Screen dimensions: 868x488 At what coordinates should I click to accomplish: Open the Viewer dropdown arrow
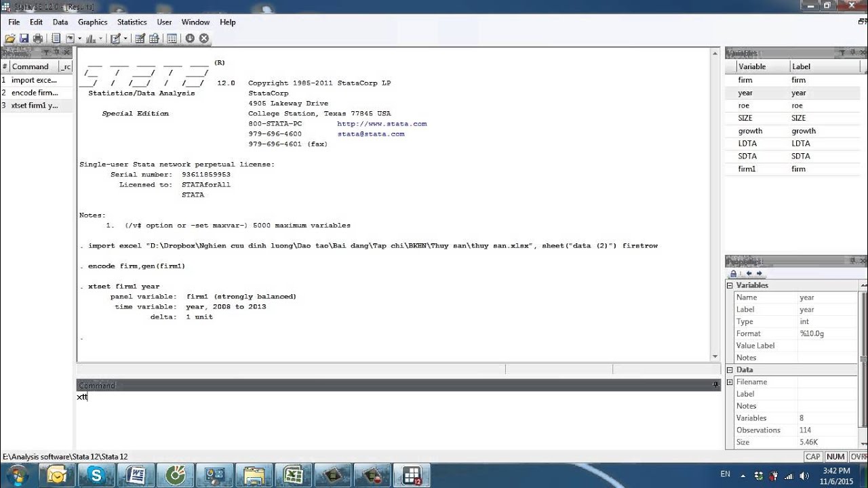click(79, 39)
